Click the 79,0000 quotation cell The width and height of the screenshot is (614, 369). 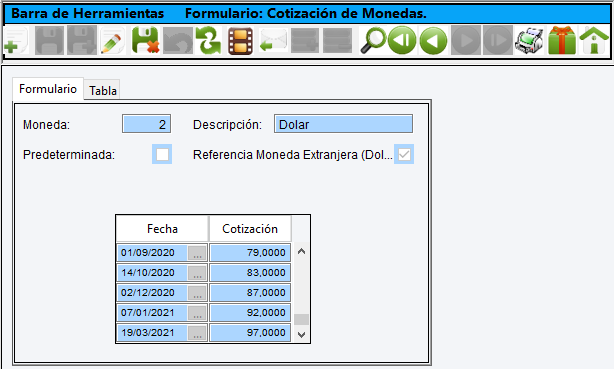coord(250,253)
